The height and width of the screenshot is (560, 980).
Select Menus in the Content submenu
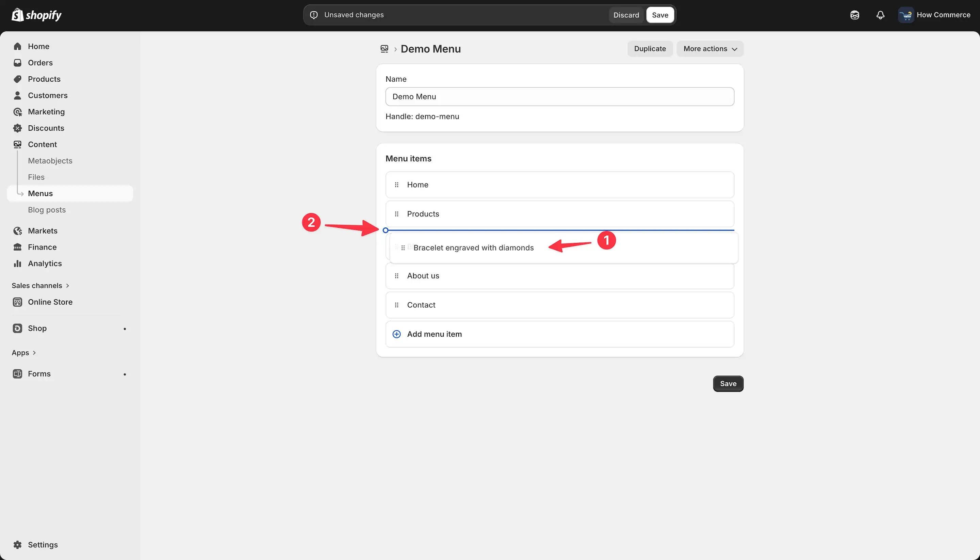coord(70,193)
